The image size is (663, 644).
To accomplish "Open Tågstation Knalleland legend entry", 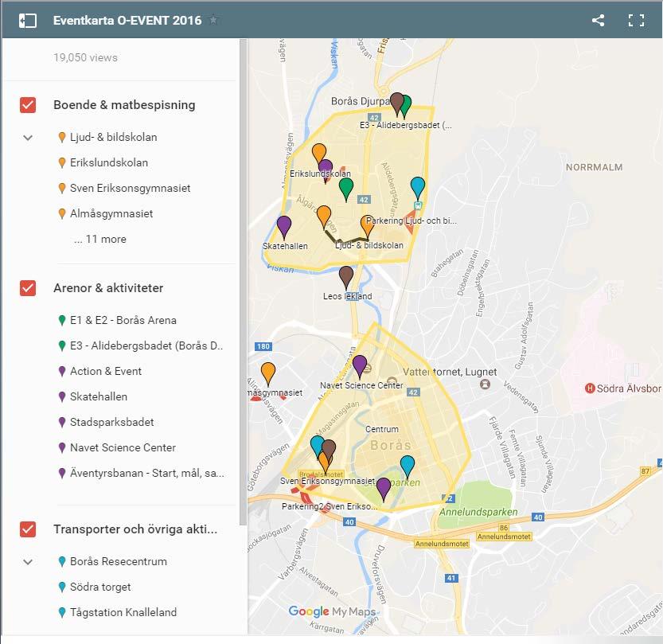I will click(123, 612).
